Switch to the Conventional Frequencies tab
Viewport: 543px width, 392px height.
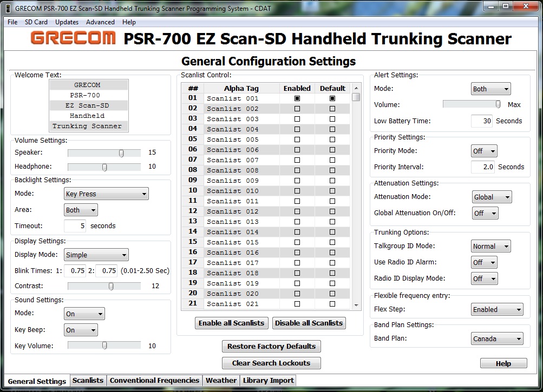click(x=154, y=381)
